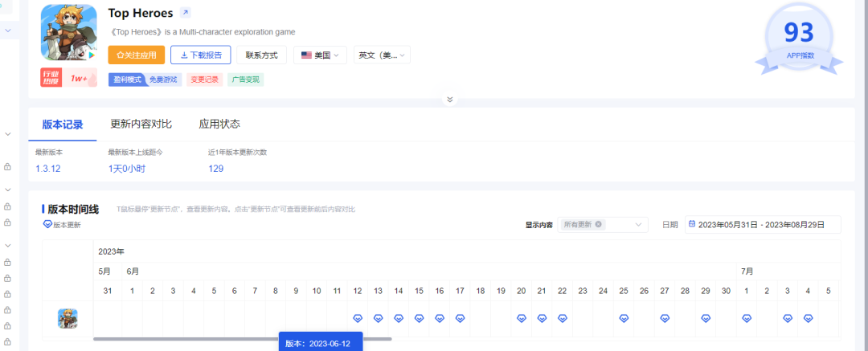Expand the 显示内容 filter dropdown
The image size is (868, 351).
coord(638,224)
